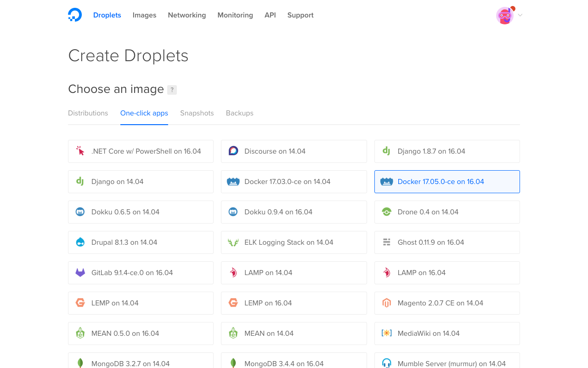Click the ELK Logging Stack antlers icon
Viewport: 588px width, 368px height.
point(233,242)
